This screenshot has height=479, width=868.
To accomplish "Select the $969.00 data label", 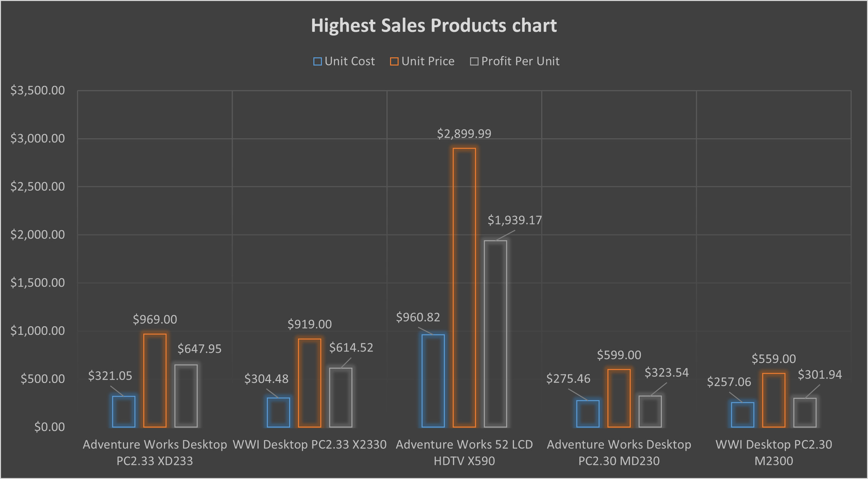I will [155, 319].
